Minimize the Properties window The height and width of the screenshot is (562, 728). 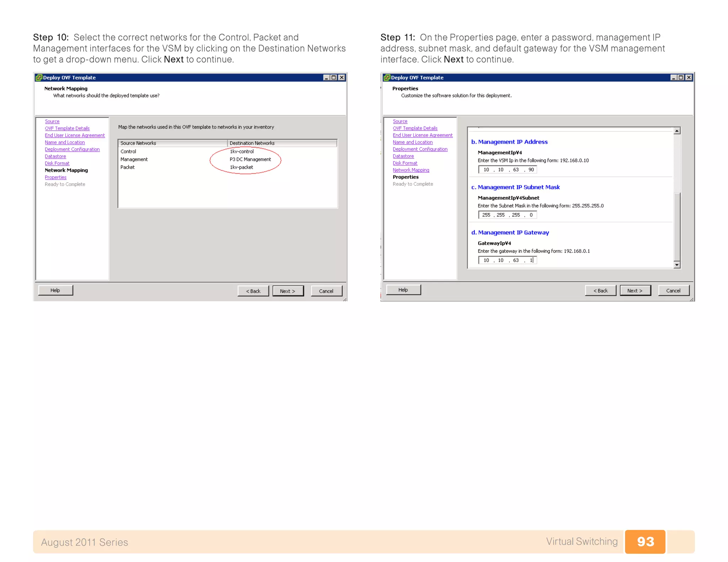[673, 77]
